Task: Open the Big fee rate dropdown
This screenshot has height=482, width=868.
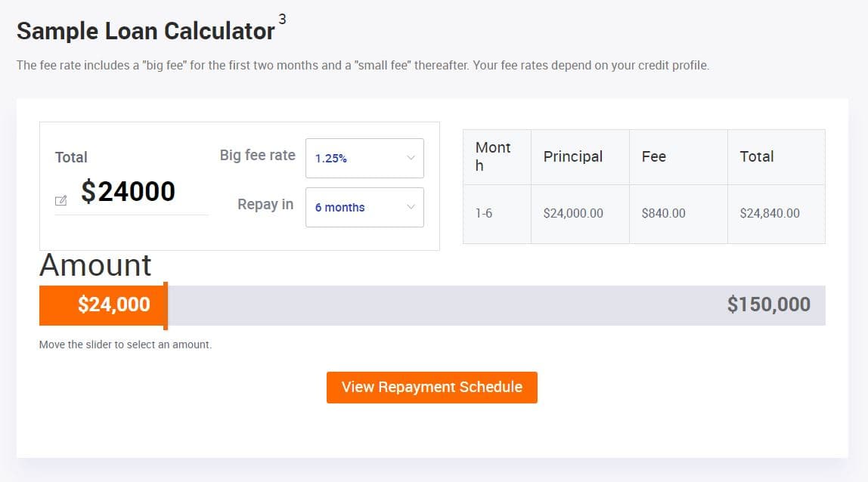Action: click(364, 159)
